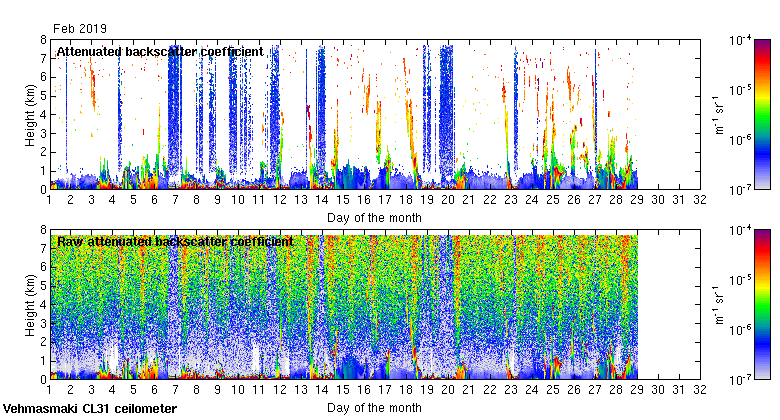The image size is (780, 420).
Task: Click 'Vehmasmaki CL31 ceilometer' caption
Action: 90,409
